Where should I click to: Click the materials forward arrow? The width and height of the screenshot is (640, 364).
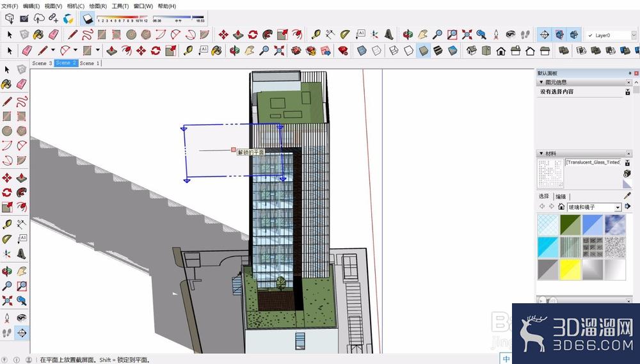551,207
